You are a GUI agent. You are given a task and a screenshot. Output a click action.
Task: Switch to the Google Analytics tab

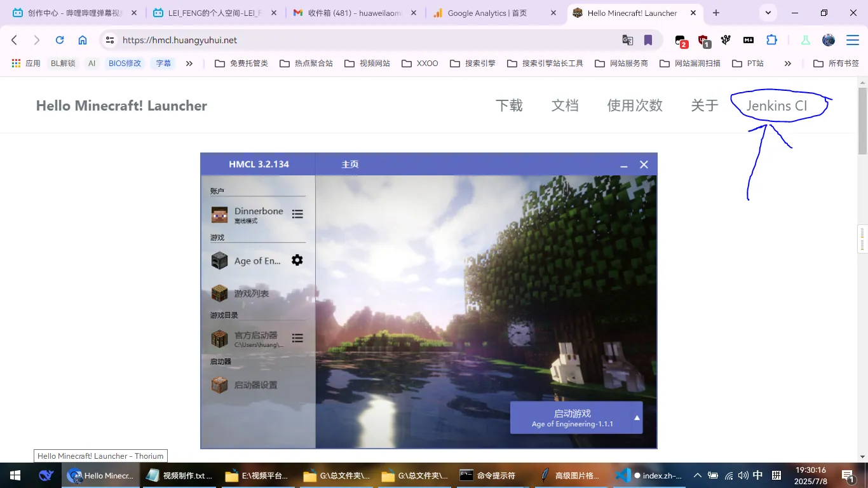(x=487, y=13)
